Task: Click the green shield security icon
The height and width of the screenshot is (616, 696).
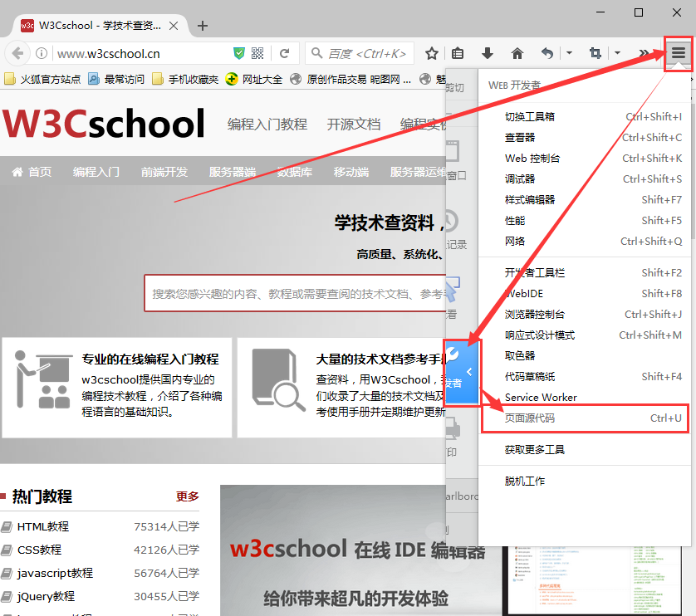Action: pyautogui.click(x=239, y=53)
